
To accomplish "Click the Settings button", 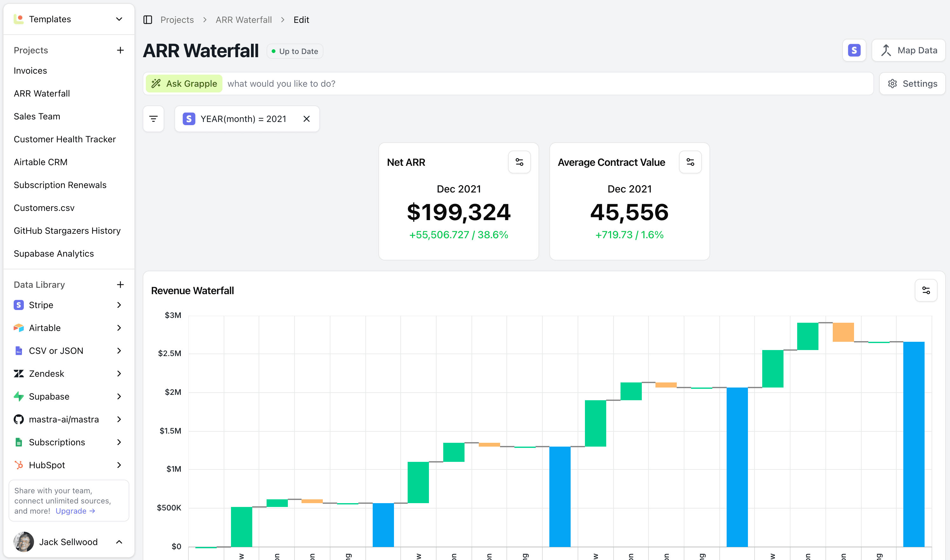I will coord(912,84).
